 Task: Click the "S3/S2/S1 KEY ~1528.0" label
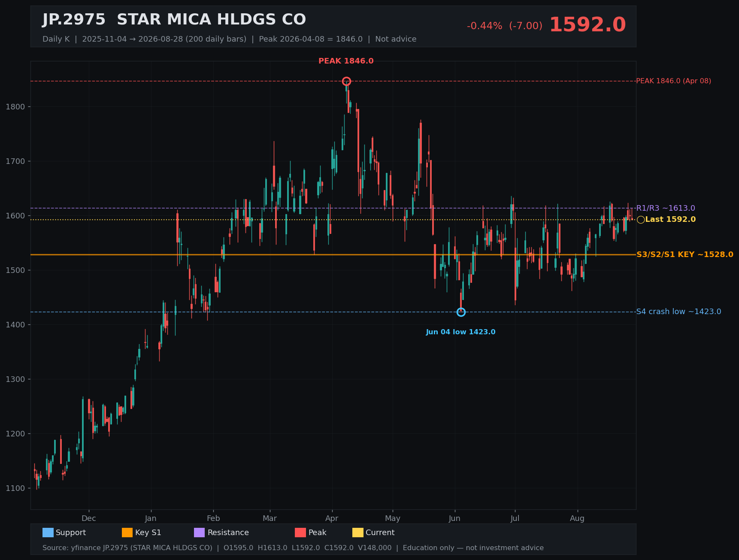click(685, 254)
